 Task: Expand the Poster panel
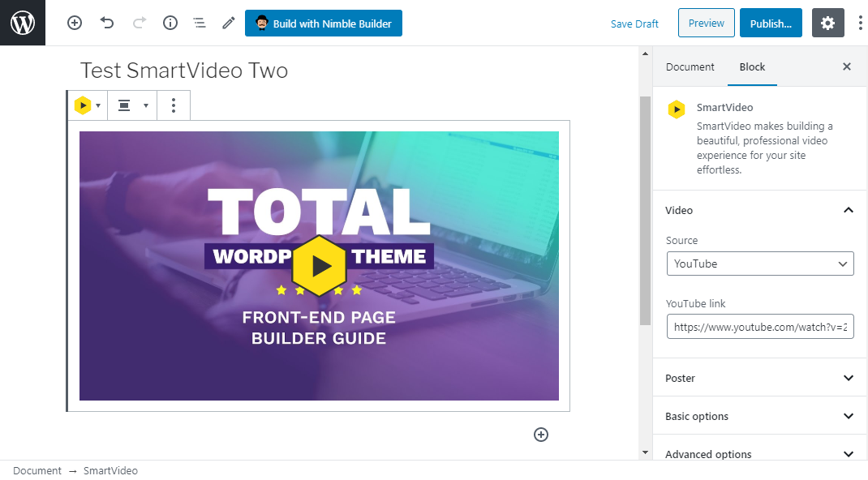click(759, 378)
